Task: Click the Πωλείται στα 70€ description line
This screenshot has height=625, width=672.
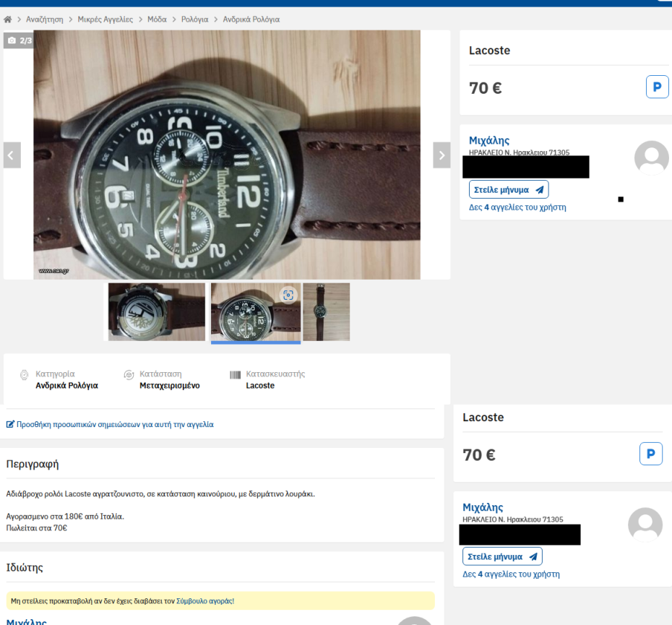Action: tap(37, 528)
